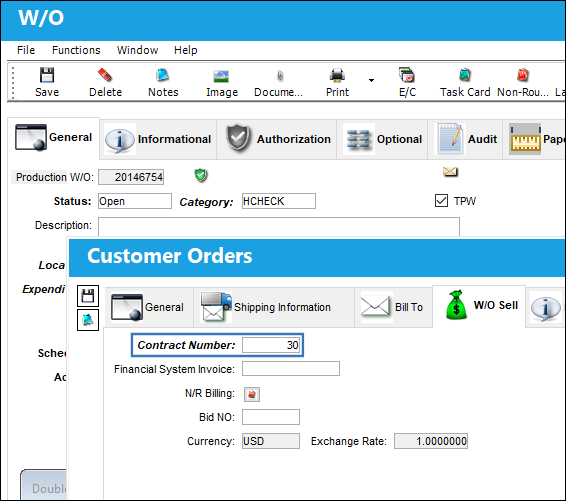The height and width of the screenshot is (501, 566).
Task: Click the Customer Orders save icon
Action: point(88,296)
